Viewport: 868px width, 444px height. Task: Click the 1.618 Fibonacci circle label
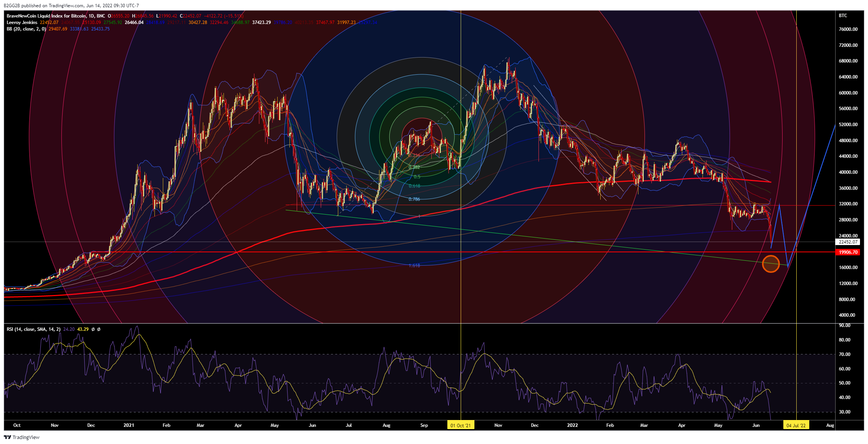tap(414, 266)
